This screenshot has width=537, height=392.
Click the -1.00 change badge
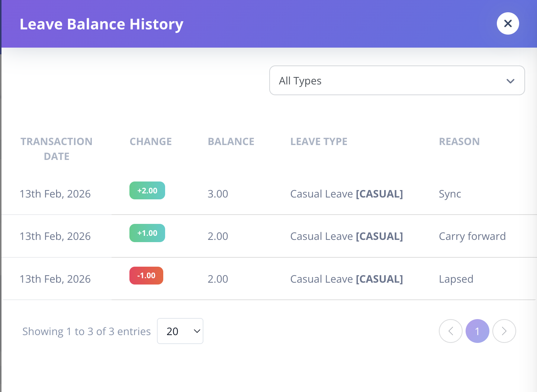tap(146, 276)
